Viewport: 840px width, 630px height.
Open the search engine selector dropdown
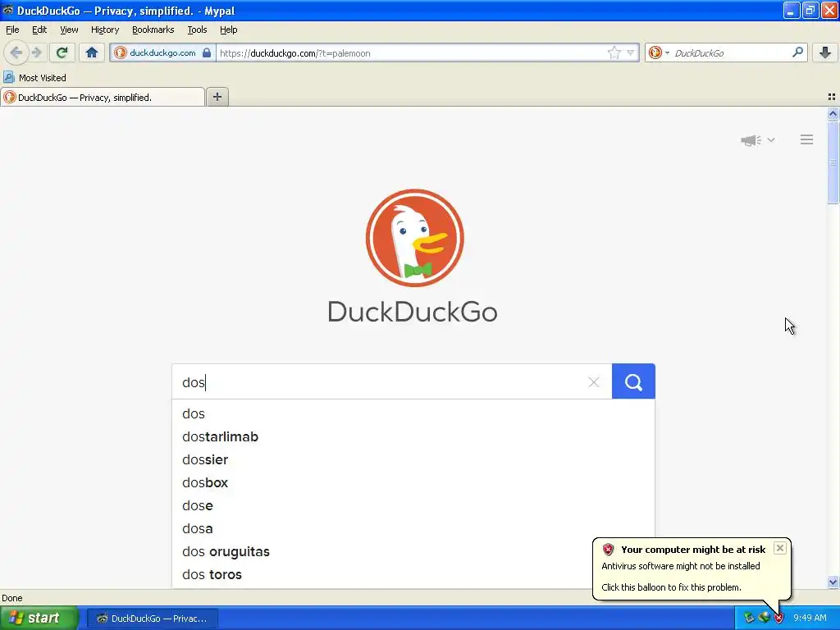click(x=659, y=52)
